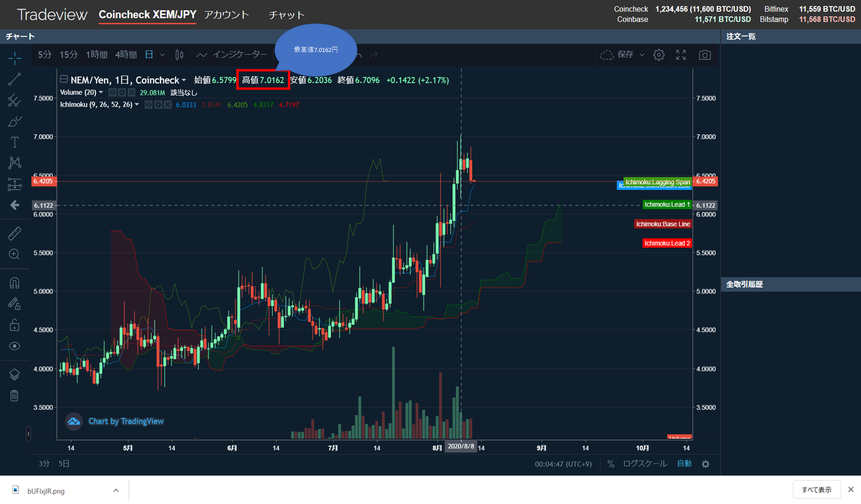Click the back arrow icon in sidebar
The height and width of the screenshot is (504, 861).
[14, 205]
